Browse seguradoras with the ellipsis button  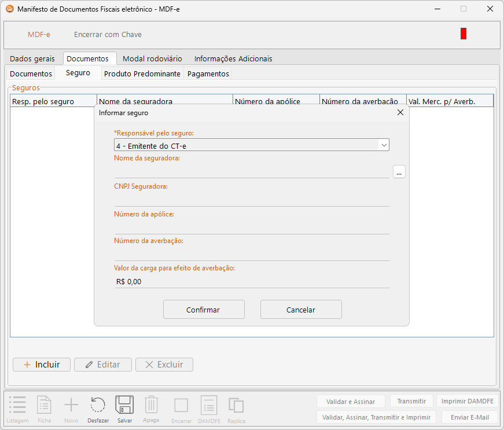click(399, 172)
